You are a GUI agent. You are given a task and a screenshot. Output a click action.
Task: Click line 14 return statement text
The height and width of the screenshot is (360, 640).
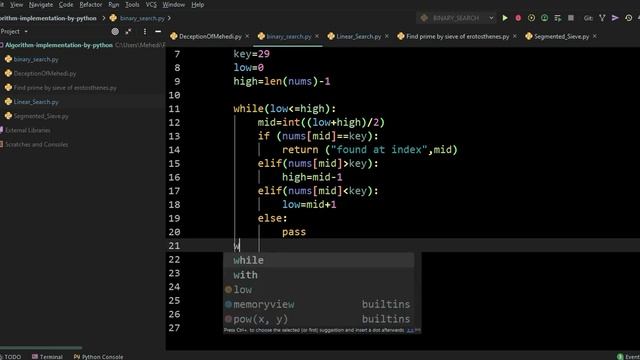tap(370, 150)
